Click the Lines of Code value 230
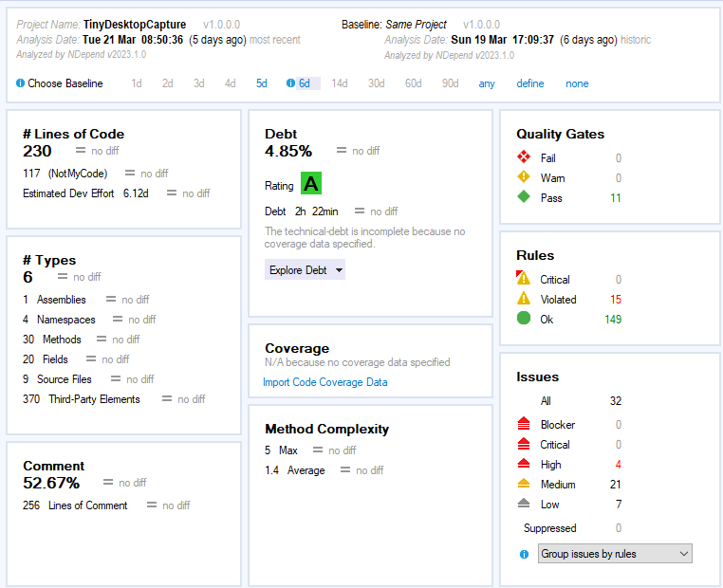 tap(37, 151)
